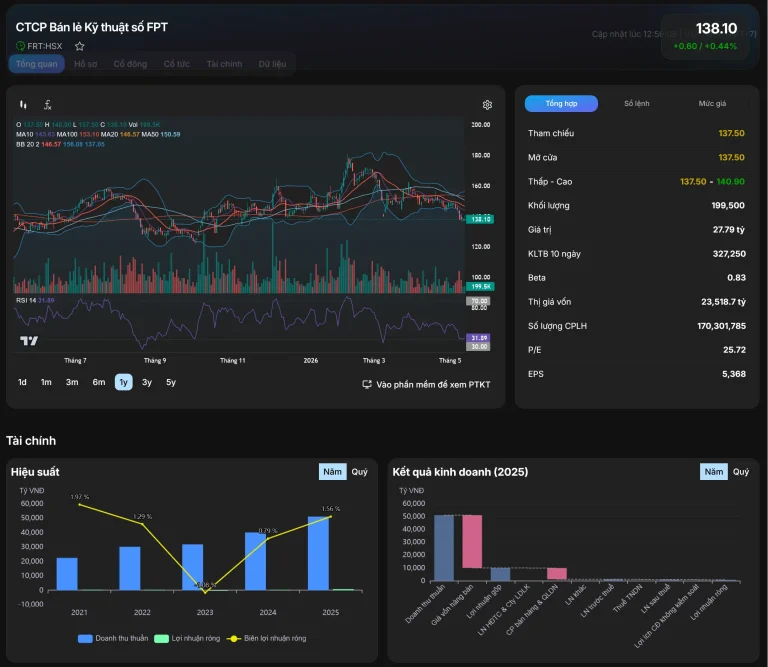Toggle Doanh thu thuần legend swatch
Screen dimensions: 768x667
[85, 638]
